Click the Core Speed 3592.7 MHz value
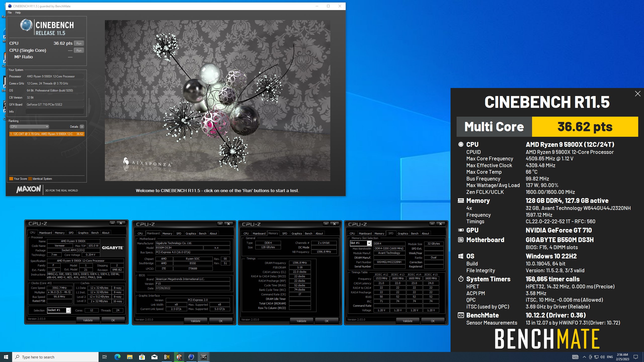 (x=59, y=288)
